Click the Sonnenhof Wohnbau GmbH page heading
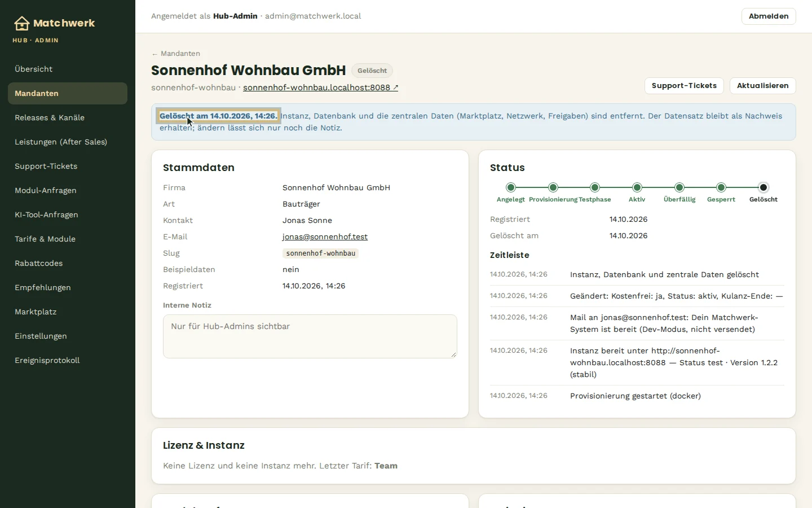 coord(249,71)
